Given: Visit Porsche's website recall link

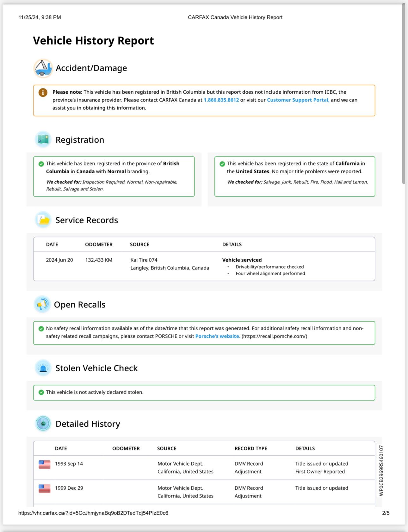Looking at the screenshot, I should pyautogui.click(x=217, y=336).
